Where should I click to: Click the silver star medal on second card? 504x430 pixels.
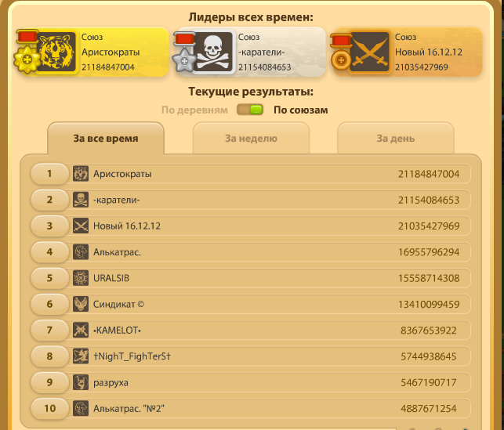(x=184, y=52)
